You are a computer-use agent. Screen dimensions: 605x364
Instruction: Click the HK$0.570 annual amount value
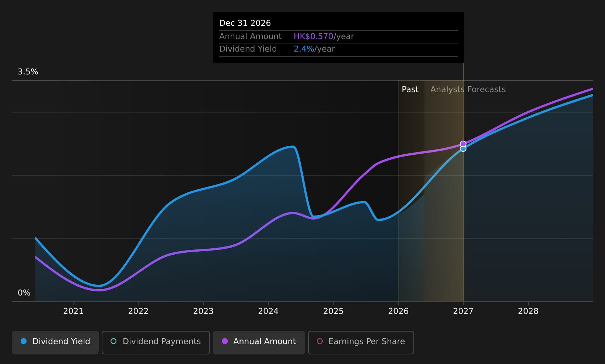pyautogui.click(x=314, y=36)
